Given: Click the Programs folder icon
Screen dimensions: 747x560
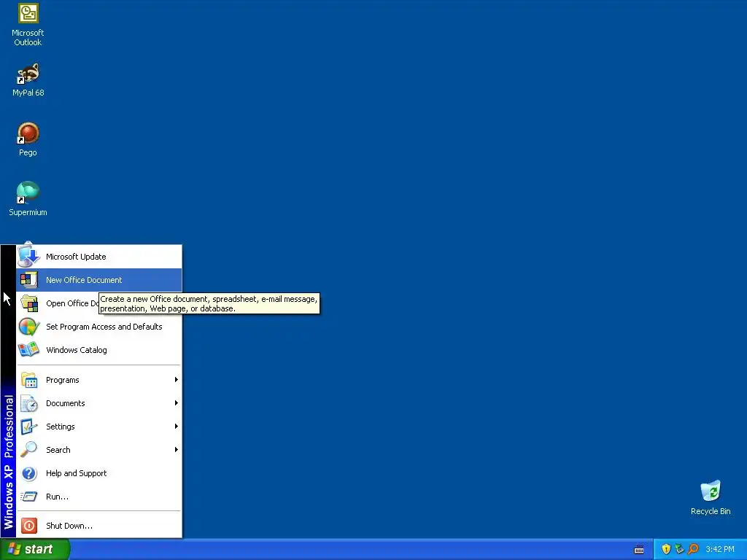Looking at the screenshot, I should pos(28,380).
